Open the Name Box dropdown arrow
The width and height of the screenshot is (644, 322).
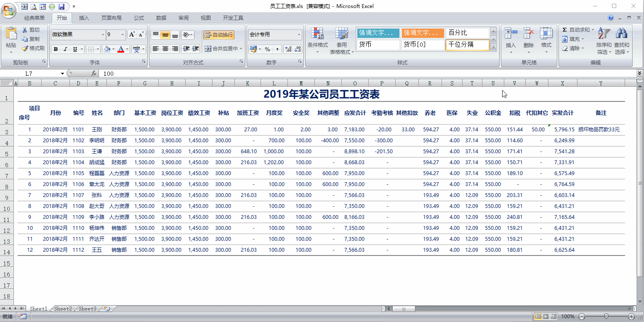point(62,74)
